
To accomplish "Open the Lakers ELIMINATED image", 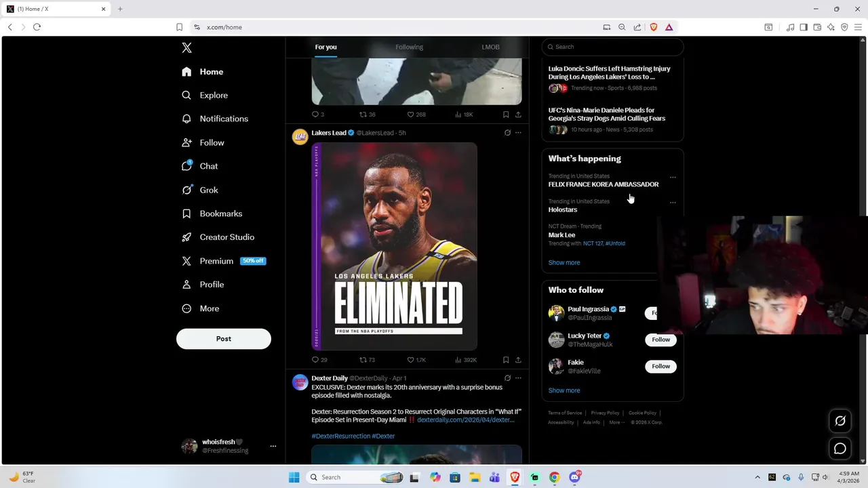I will click(x=394, y=246).
